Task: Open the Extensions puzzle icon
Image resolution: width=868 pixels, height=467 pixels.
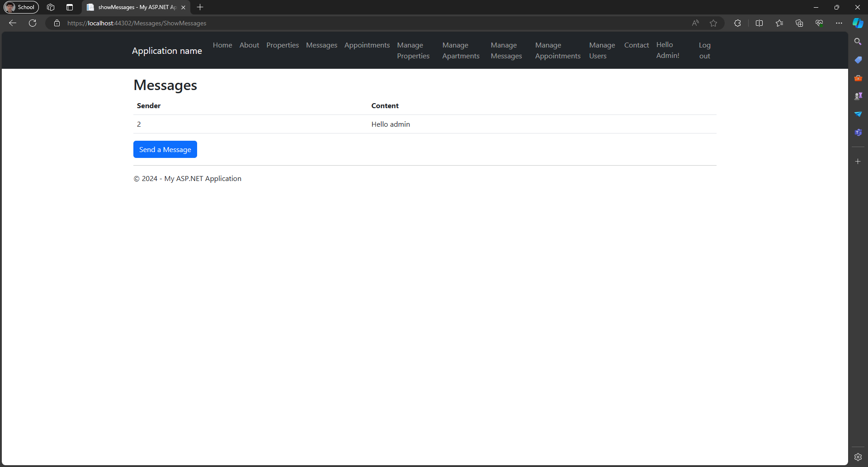Action: pos(737,23)
